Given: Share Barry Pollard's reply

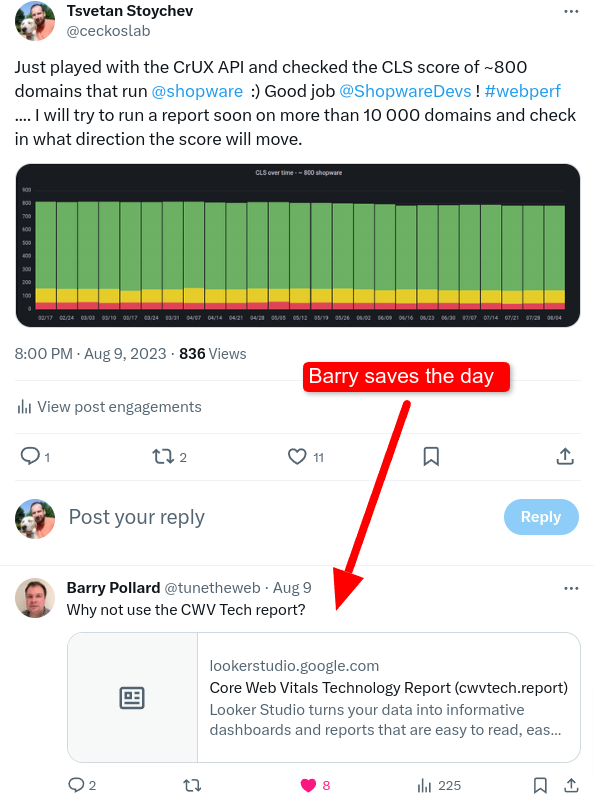Looking at the screenshot, I should [572, 785].
